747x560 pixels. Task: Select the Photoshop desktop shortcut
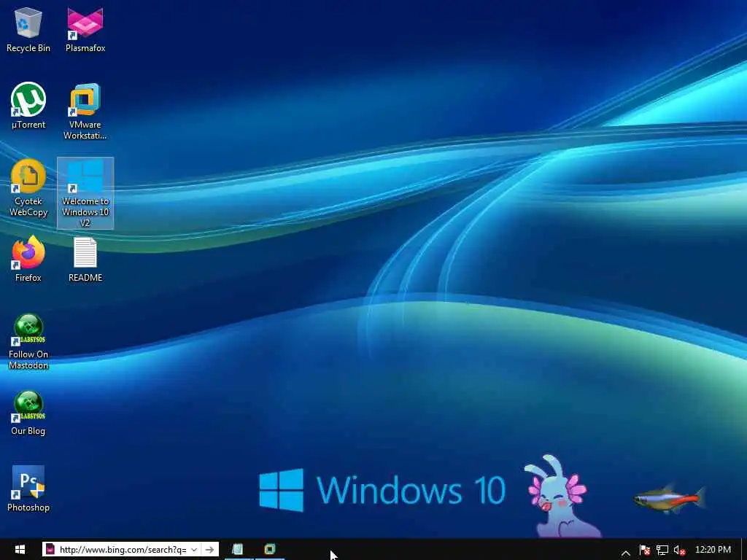click(28, 489)
